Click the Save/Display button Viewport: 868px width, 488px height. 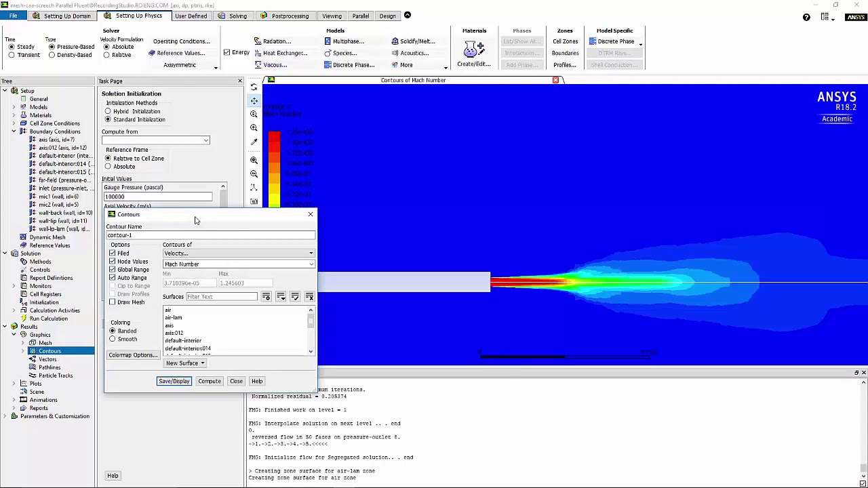tap(174, 381)
